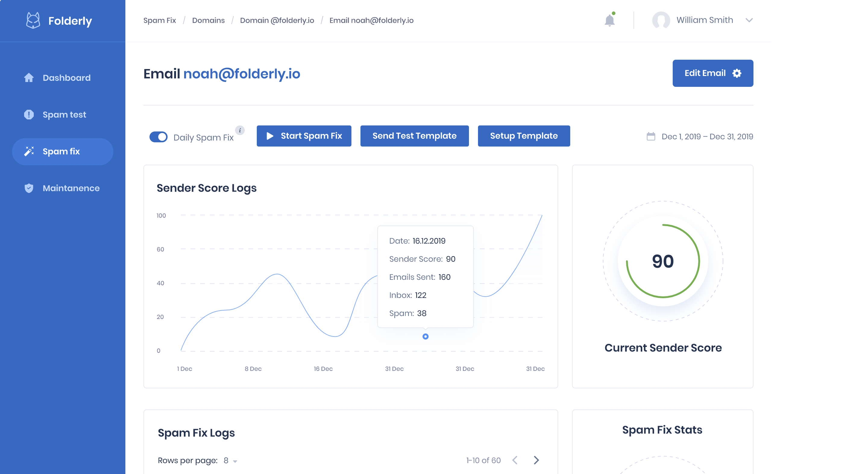Viewport: 868px width, 474px height.
Task: Go to previous page of logs
Action: click(x=515, y=460)
